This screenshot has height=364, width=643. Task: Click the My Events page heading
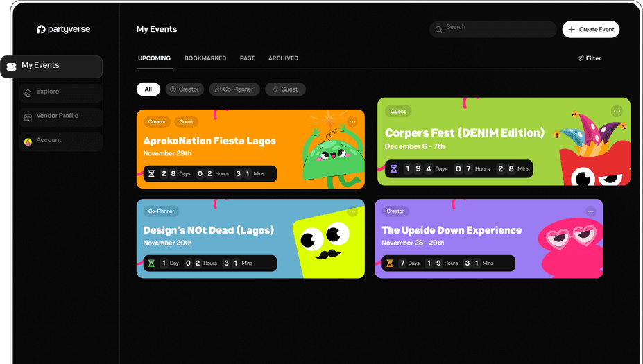(157, 29)
